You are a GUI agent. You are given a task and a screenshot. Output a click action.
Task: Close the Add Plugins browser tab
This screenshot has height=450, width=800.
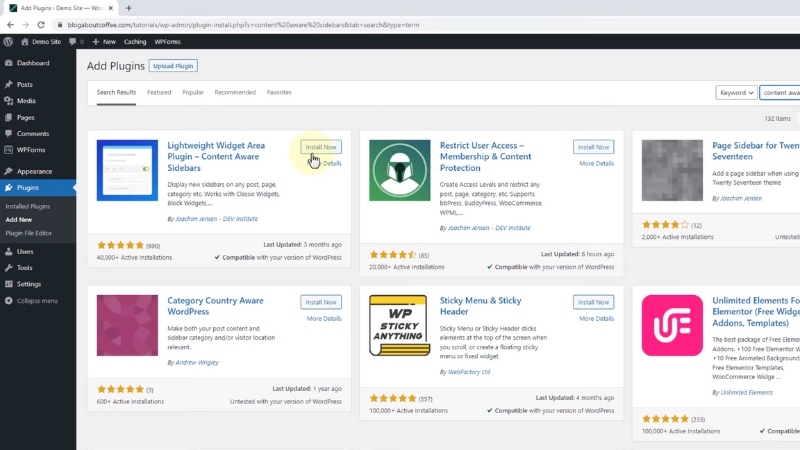(111, 8)
